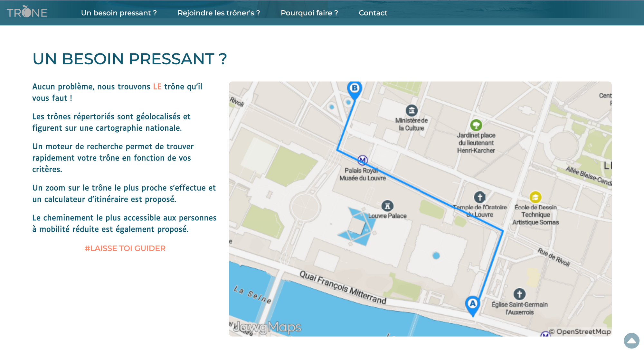Image resolution: width=644 pixels, height=353 pixels.
Task: Click the Église Saint-Germain church icon
Action: 519,294
